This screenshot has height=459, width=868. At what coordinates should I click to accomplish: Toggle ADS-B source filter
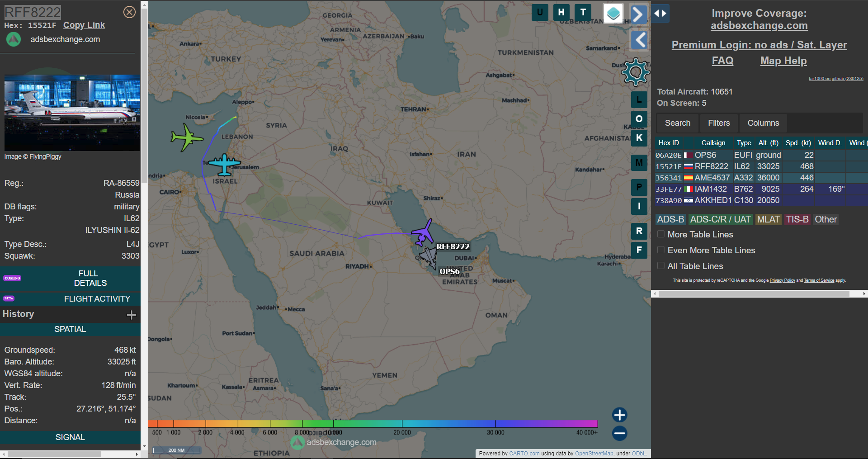(x=670, y=219)
